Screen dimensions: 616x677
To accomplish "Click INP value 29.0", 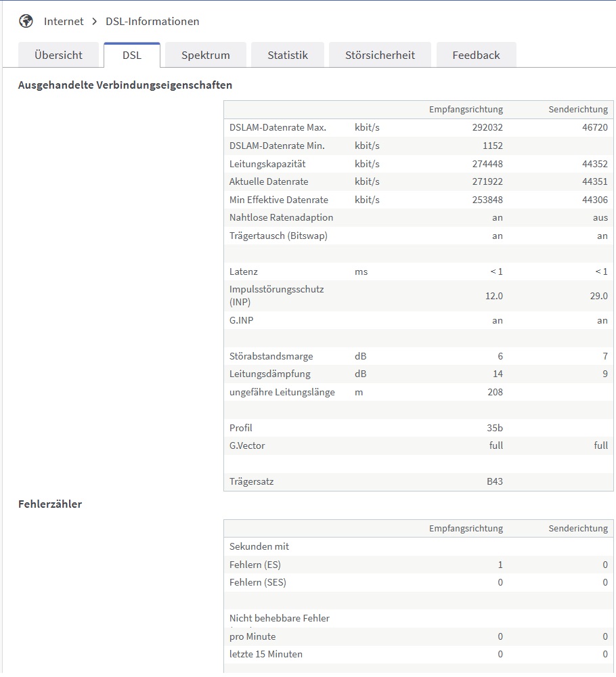I will (598, 296).
